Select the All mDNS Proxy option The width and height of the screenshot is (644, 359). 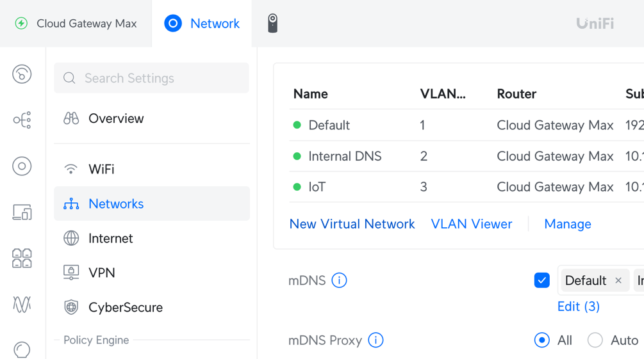click(x=542, y=340)
